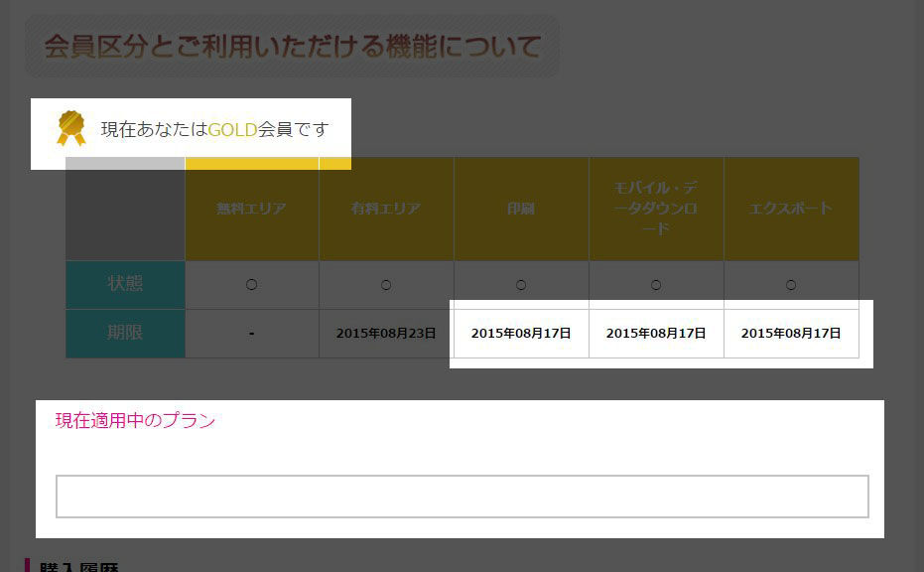Viewport: 924px width, 572px height.
Task: Click the 2015年08月23日 expiry date cell
Action: click(386, 334)
